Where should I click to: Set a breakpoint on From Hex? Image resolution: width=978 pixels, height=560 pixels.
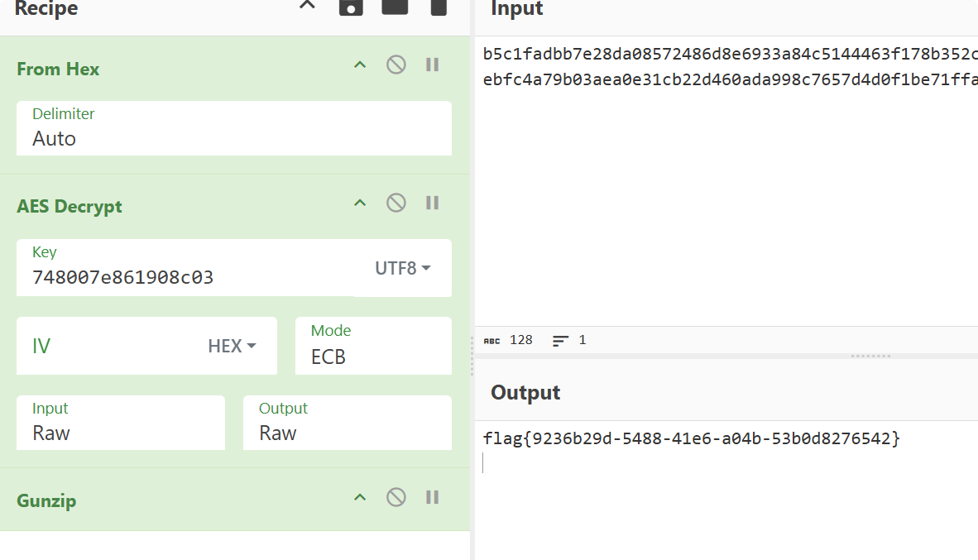(432, 65)
